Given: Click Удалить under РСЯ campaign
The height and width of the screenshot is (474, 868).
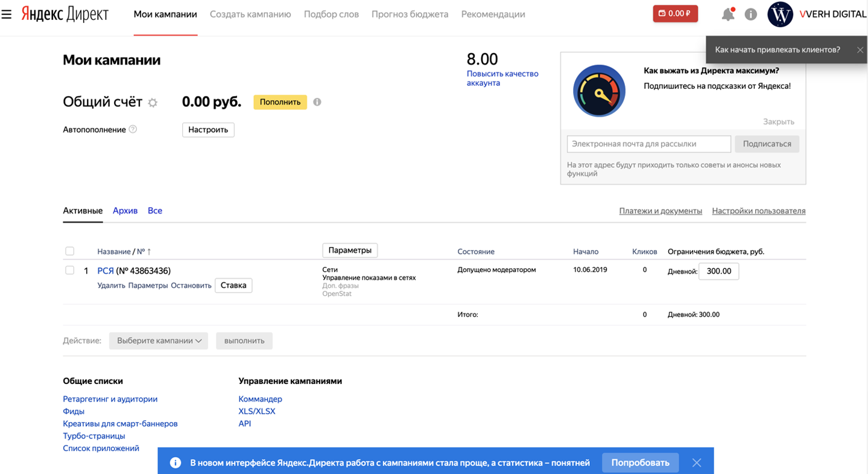Looking at the screenshot, I should [111, 285].
